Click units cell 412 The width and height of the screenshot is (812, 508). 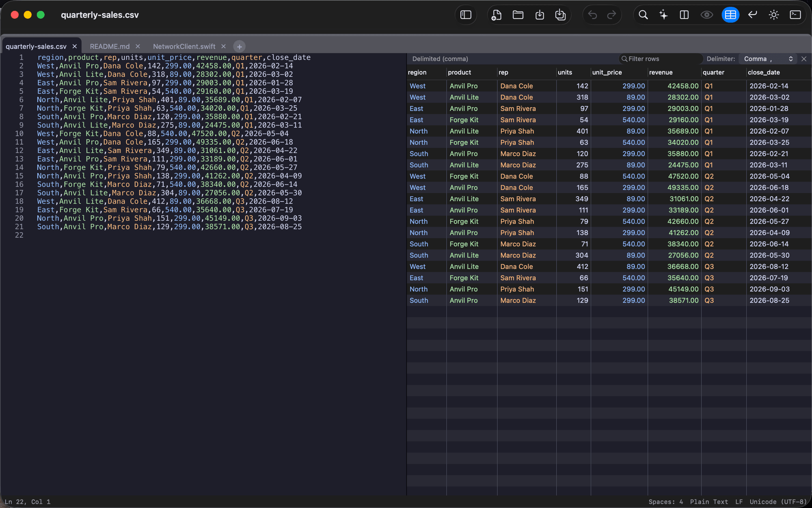tap(582, 267)
